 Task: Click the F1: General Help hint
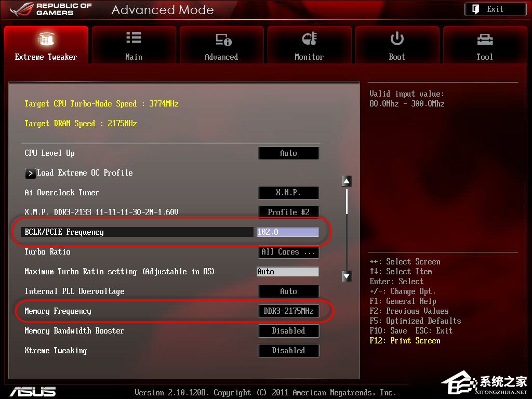point(403,301)
